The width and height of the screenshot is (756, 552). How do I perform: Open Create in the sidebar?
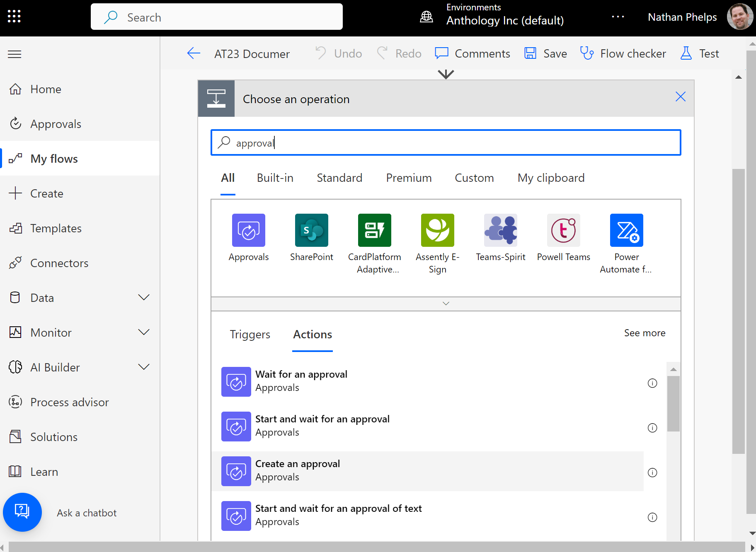(x=80, y=193)
